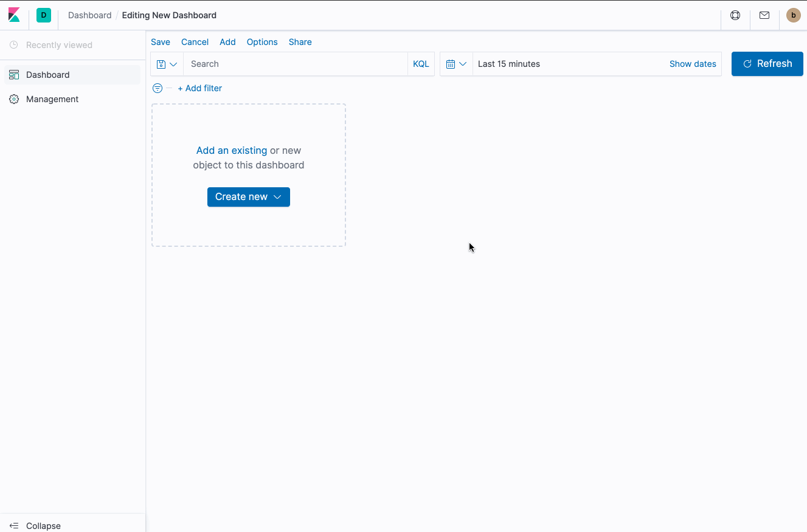Click the Recently viewed clock icon
The height and width of the screenshot is (532, 807).
pos(13,44)
